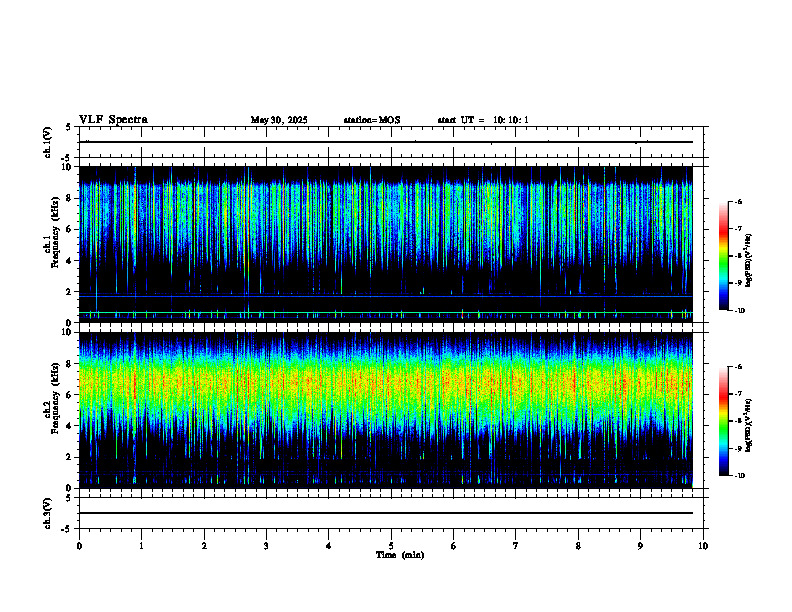The width and height of the screenshot is (792, 612).
Task: Click the ch.2 color scale bar
Action: [x=723, y=421]
